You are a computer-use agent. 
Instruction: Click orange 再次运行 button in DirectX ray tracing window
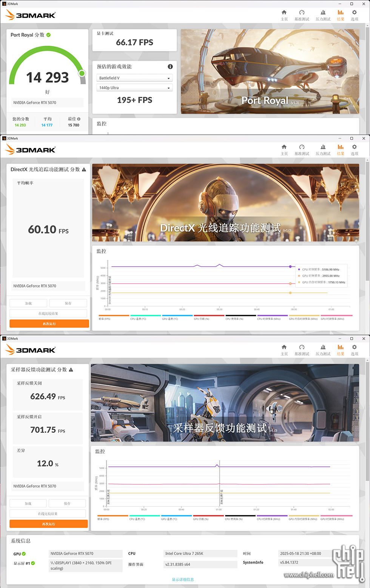coord(49,324)
